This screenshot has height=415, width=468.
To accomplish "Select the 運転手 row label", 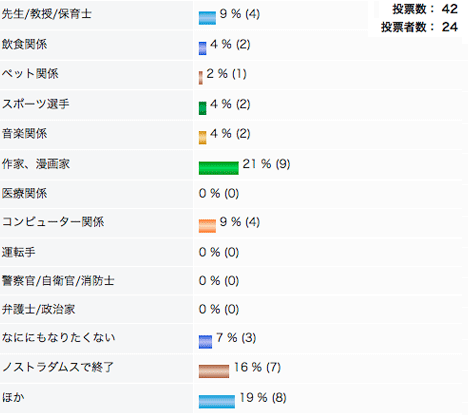I will [18, 252].
